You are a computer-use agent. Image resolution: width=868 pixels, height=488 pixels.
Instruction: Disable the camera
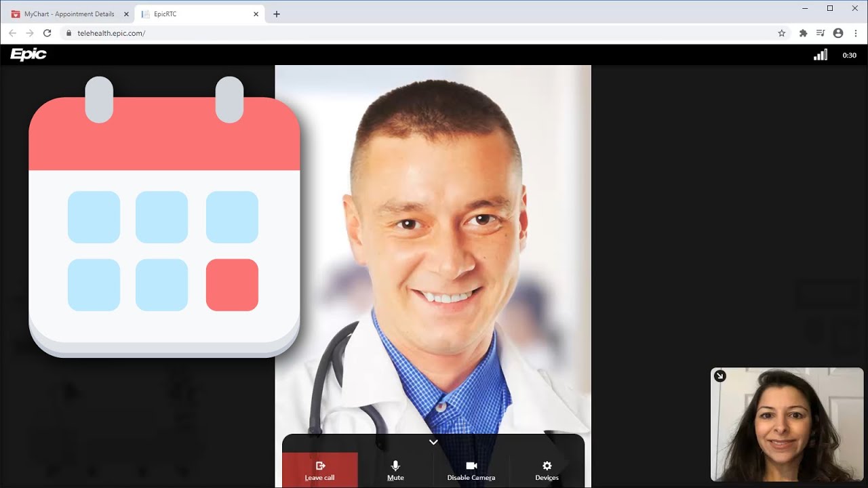pos(471,470)
